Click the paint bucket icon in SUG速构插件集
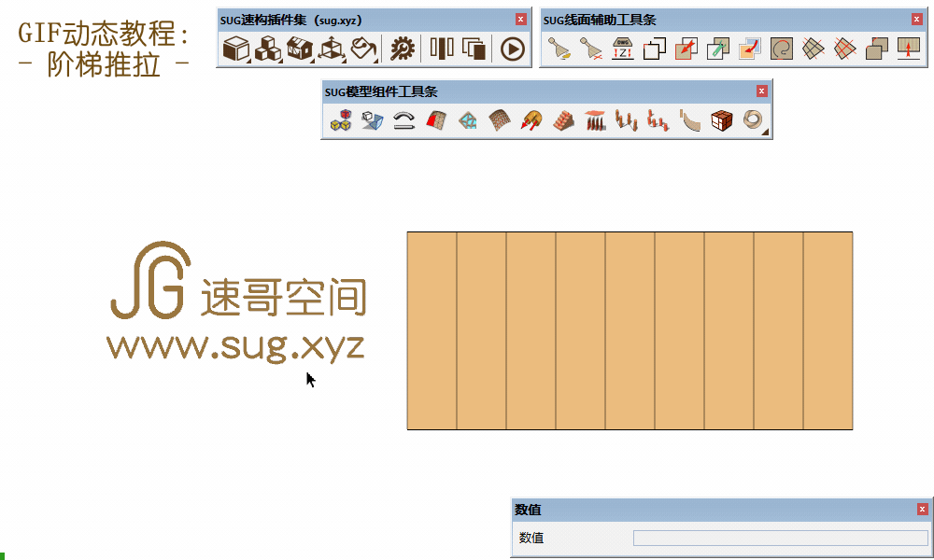The height and width of the screenshot is (560, 934). point(363,49)
